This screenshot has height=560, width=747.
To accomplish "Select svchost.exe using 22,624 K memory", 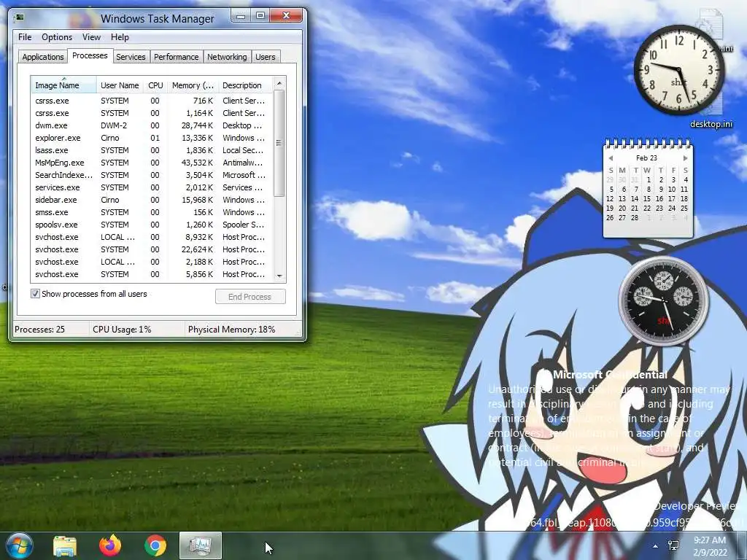I will [152, 249].
